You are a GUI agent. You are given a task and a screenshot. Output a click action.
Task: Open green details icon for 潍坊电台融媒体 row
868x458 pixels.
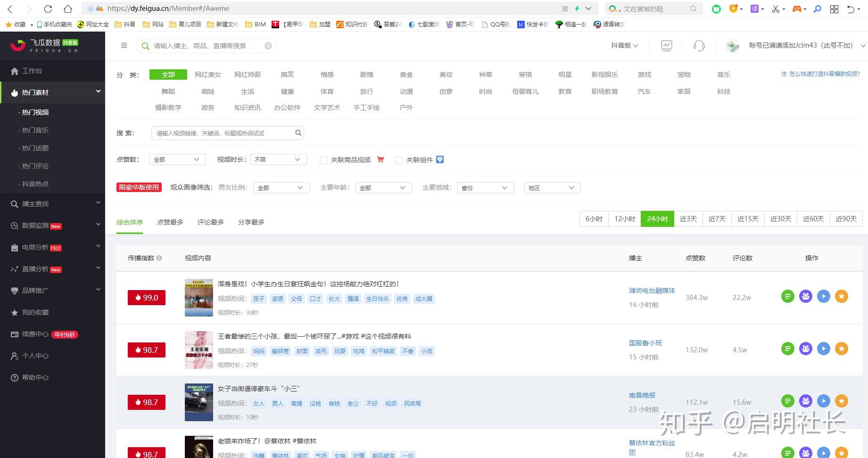click(788, 296)
